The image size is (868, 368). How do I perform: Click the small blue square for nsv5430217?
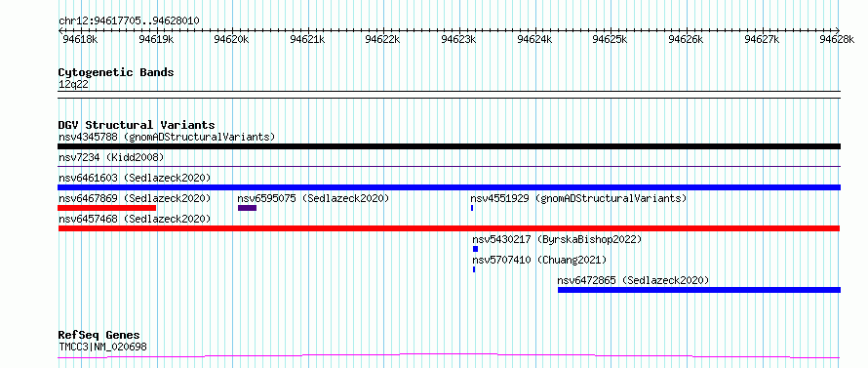tap(475, 249)
